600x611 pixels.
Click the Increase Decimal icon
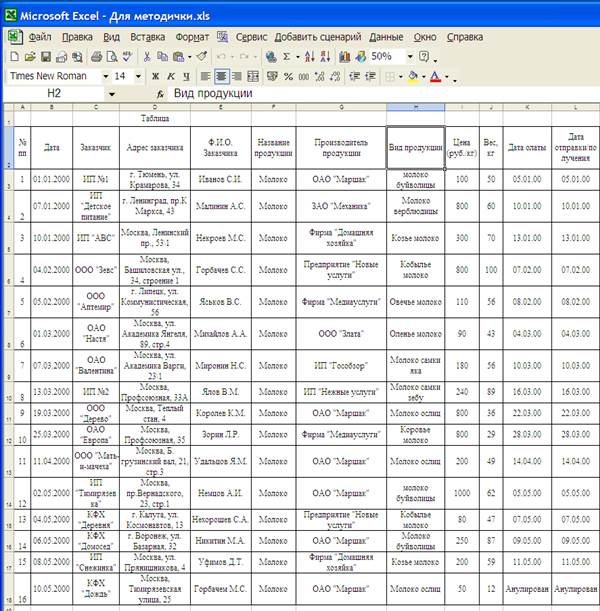click(319, 76)
